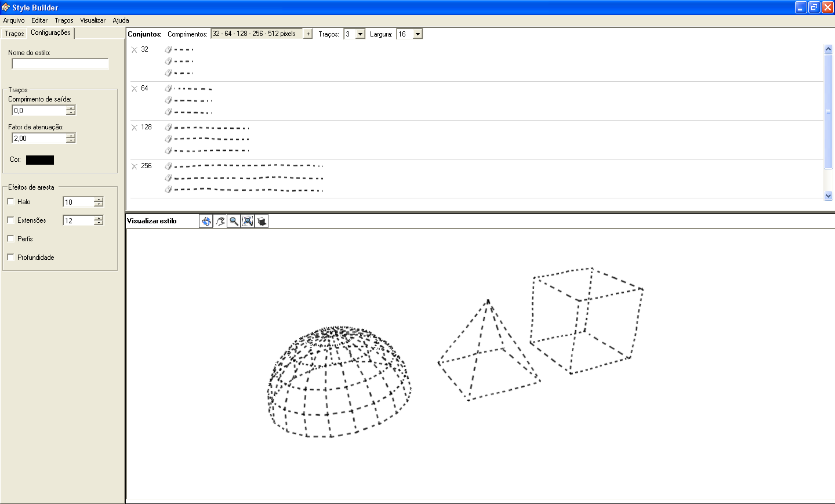
Task: Open the Traços count dropdown
Action: click(360, 34)
